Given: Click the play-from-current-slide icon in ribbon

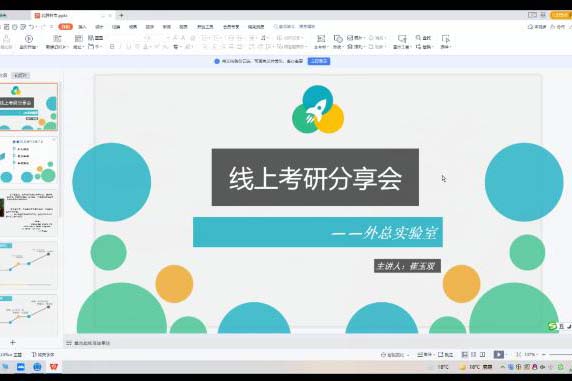Looking at the screenshot, I should (x=29, y=39).
